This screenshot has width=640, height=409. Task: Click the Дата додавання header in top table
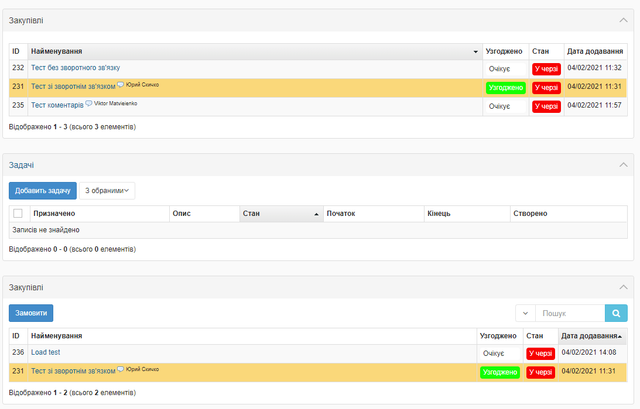[595, 51]
